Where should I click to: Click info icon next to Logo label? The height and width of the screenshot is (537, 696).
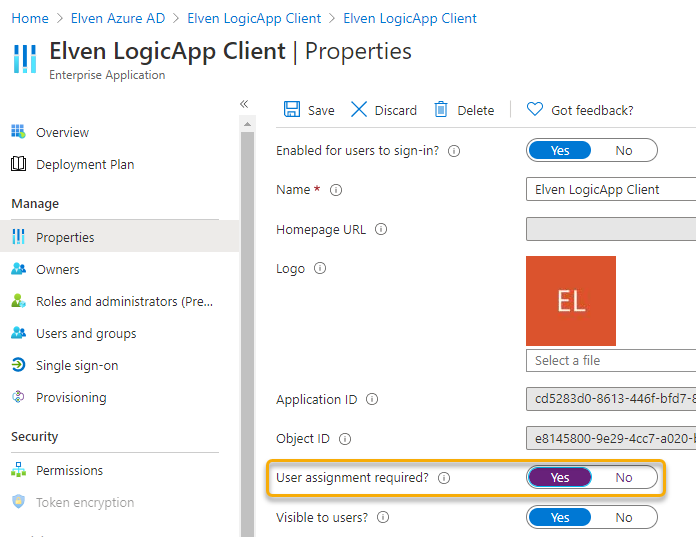pyautogui.click(x=320, y=268)
